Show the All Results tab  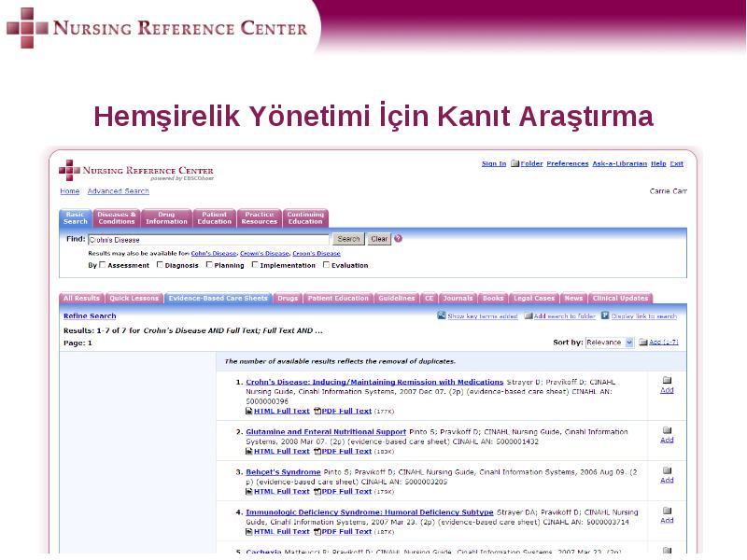click(x=81, y=298)
